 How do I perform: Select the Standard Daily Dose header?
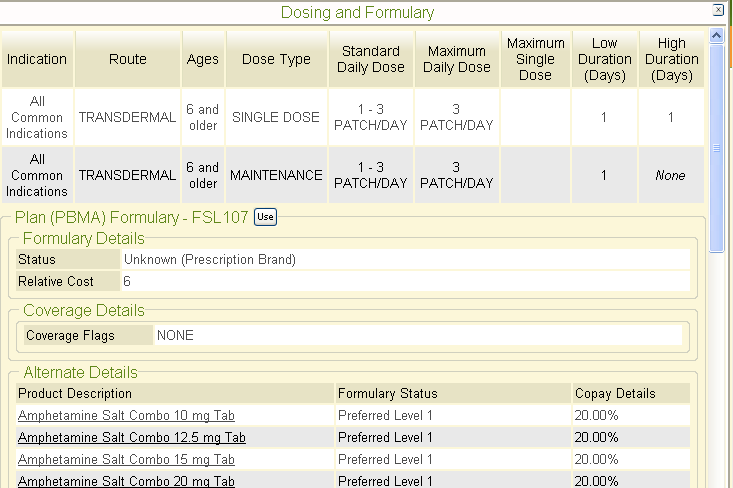pyautogui.click(x=371, y=59)
